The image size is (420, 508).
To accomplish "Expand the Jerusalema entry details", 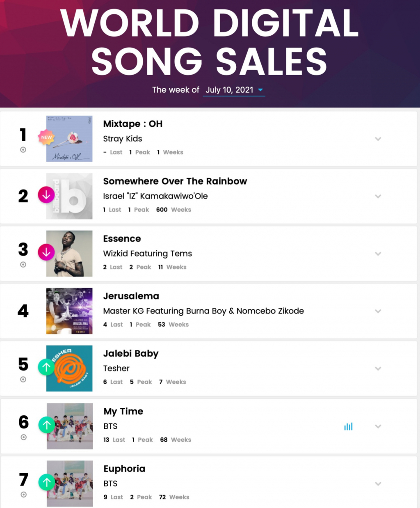I will 378,311.
